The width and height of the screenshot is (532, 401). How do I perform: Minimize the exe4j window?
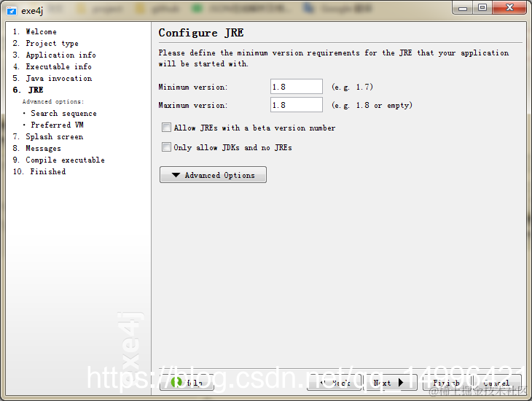tap(463, 7)
